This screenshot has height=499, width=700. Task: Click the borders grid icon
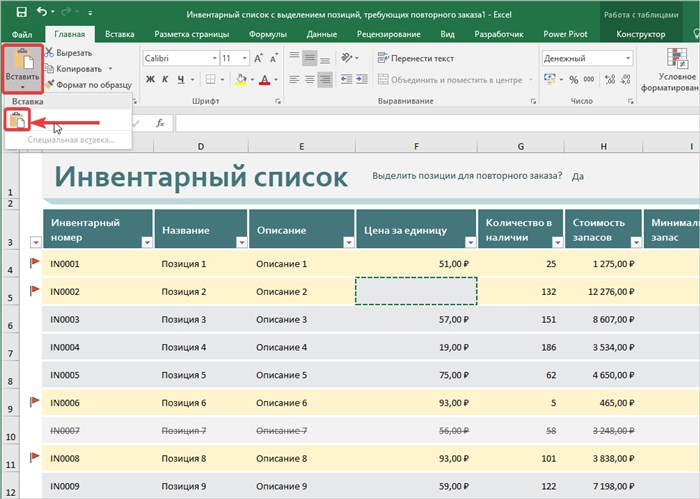210,79
